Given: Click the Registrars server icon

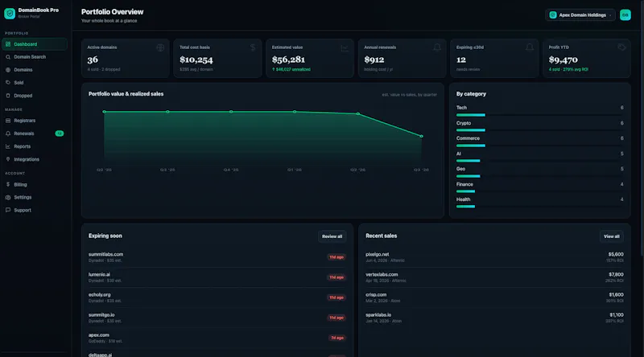Looking at the screenshot, I should pos(8,121).
